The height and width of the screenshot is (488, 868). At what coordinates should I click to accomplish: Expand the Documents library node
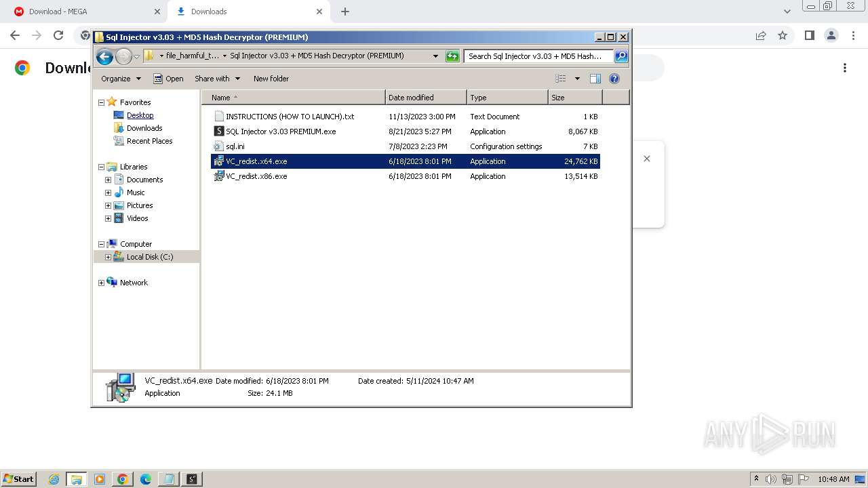click(x=108, y=180)
